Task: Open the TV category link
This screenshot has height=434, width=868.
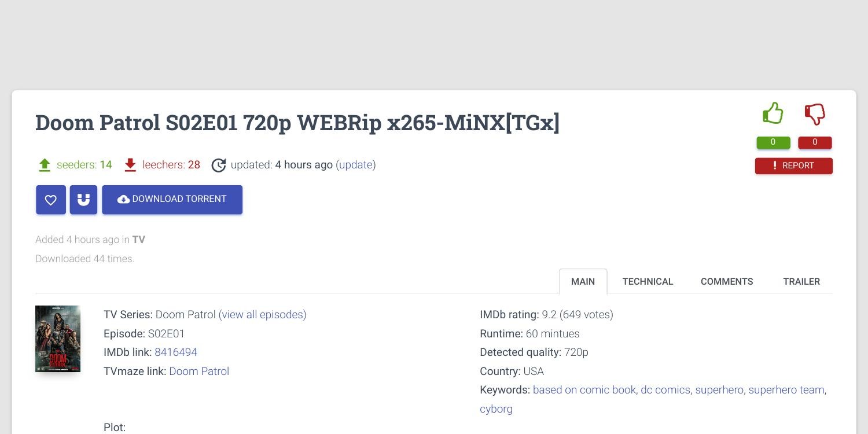Action: [138, 240]
